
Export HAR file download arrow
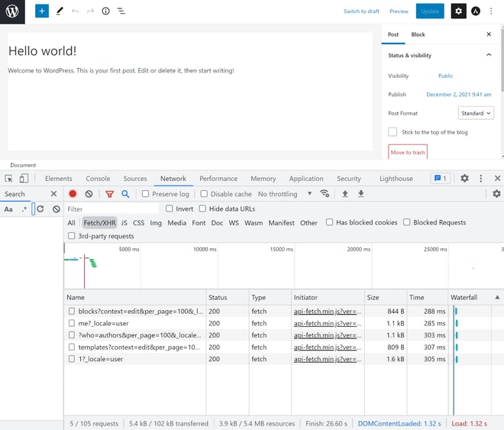coord(361,193)
